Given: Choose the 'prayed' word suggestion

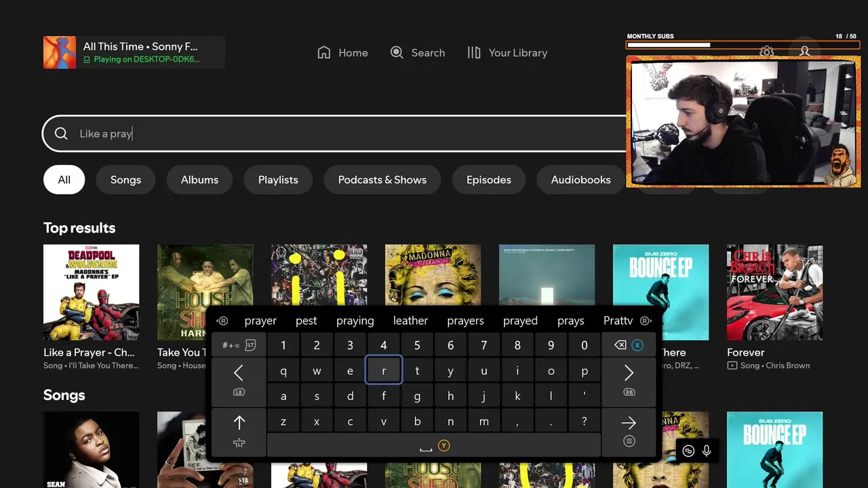Looking at the screenshot, I should pos(520,321).
